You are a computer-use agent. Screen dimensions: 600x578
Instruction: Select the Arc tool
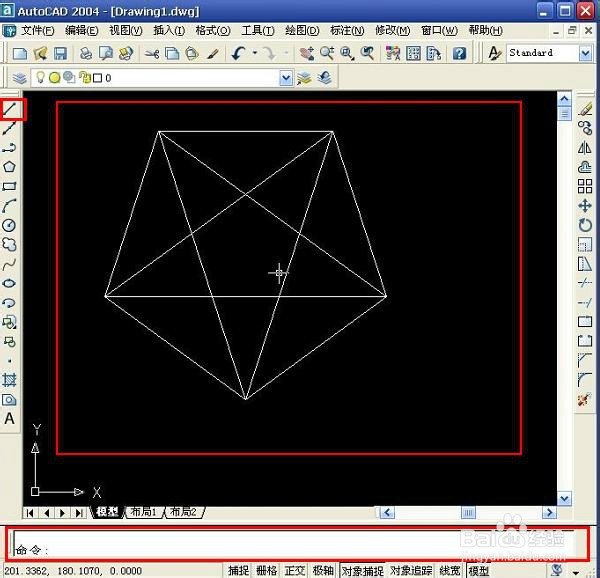pyautogui.click(x=10, y=206)
